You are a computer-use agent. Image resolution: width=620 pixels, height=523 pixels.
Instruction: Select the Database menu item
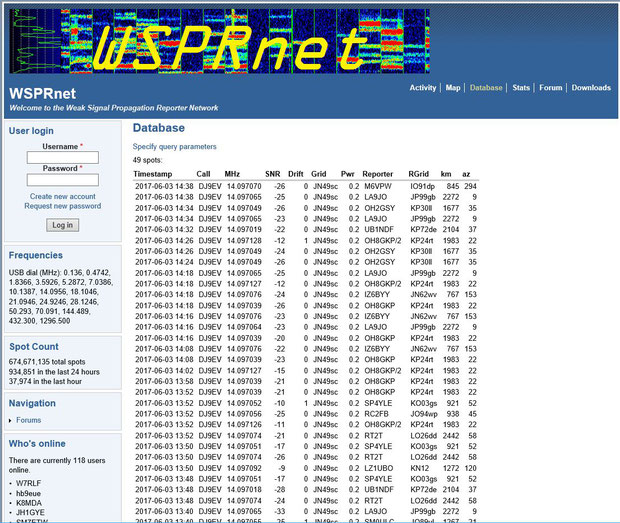coord(486,88)
